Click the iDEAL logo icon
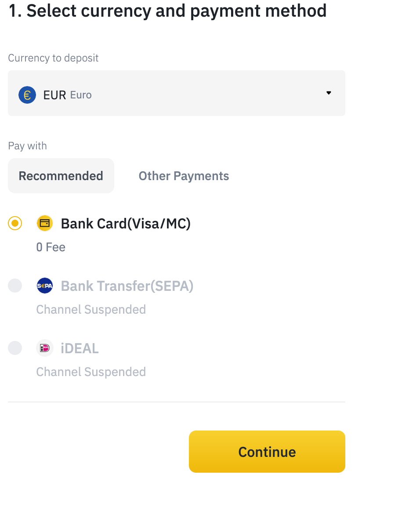The height and width of the screenshot is (514, 420). [x=44, y=348]
